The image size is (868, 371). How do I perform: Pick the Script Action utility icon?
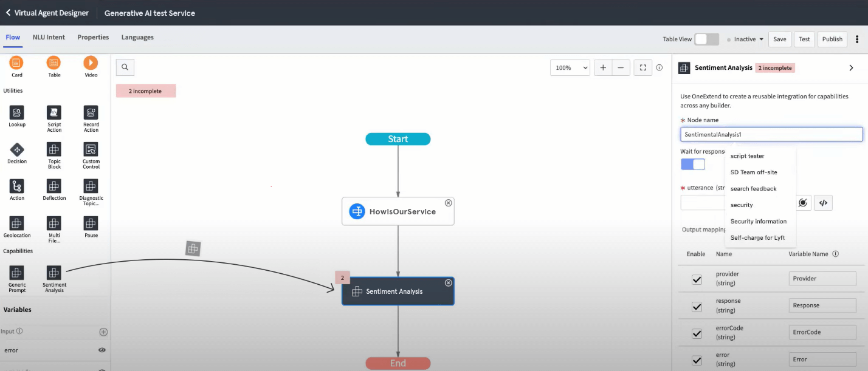54,112
